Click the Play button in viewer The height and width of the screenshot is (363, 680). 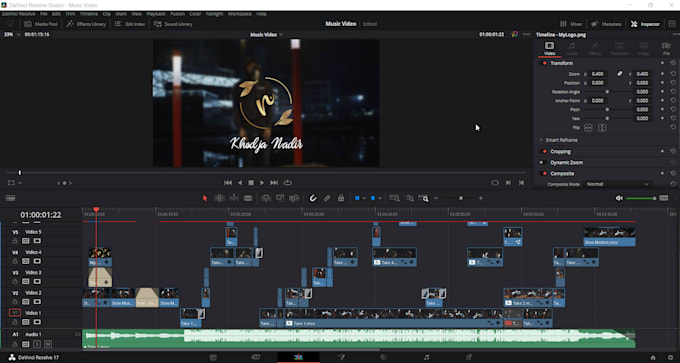click(x=262, y=183)
